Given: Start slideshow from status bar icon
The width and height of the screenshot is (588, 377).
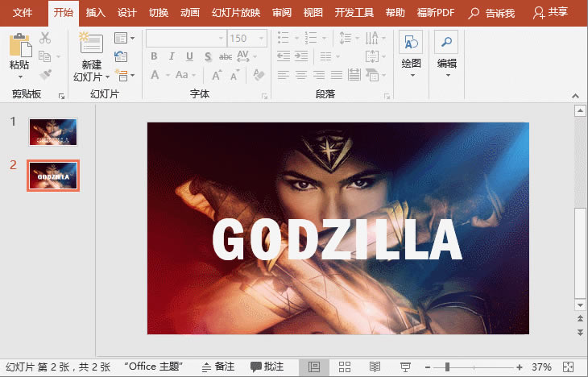Looking at the screenshot, I should click(x=405, y=367).
